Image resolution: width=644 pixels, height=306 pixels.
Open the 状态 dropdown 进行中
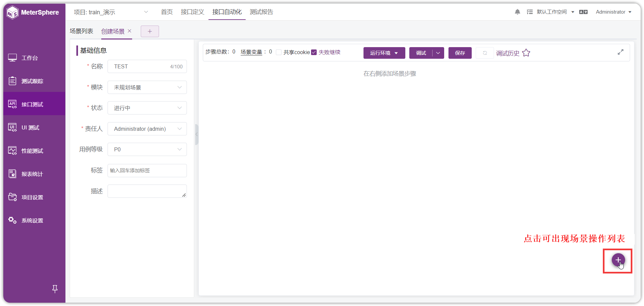tap(147, 108)
